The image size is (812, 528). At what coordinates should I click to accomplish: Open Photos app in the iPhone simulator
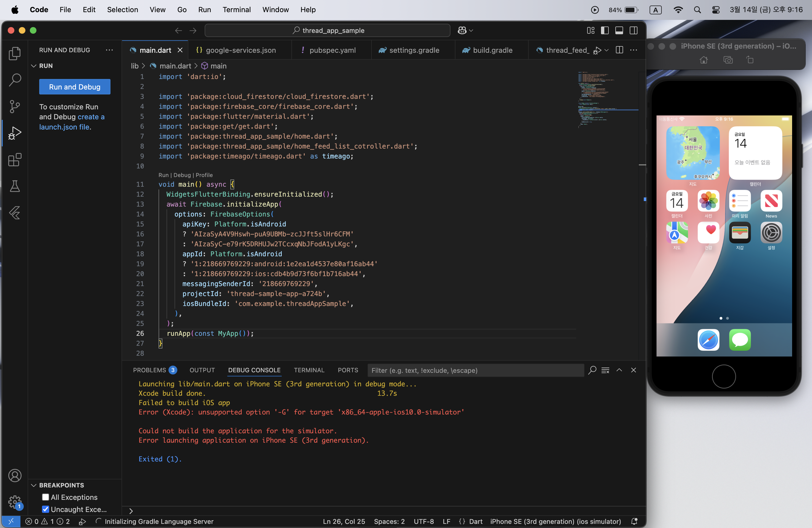(708, 201)
